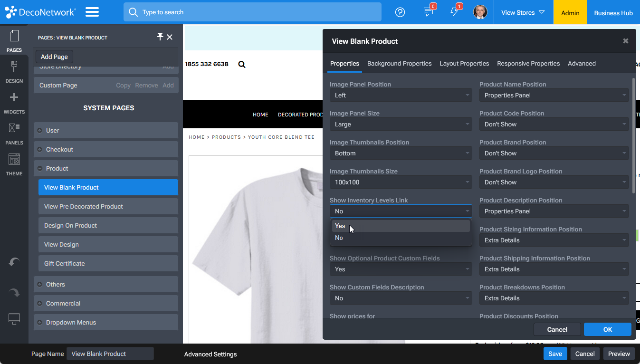The width and height of the screenshot is (640, 364).
Task: Click the Save button
Action: coord(555,354)
